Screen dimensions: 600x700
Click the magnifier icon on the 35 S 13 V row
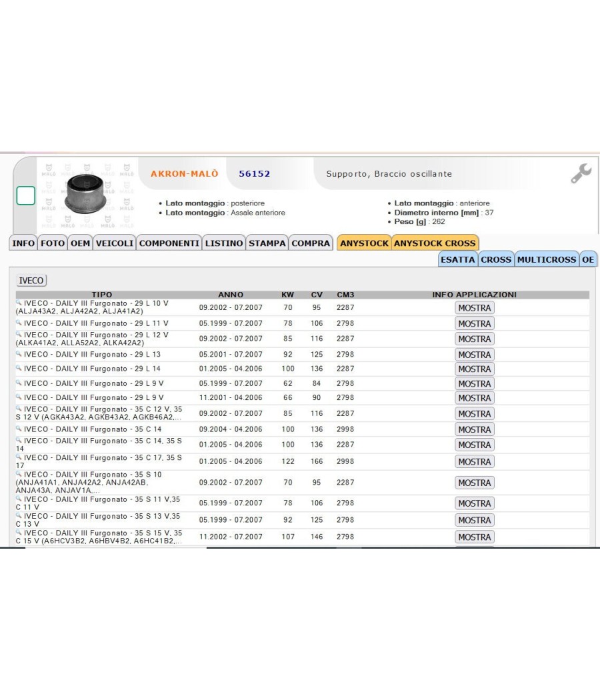[x=19, y=515]
